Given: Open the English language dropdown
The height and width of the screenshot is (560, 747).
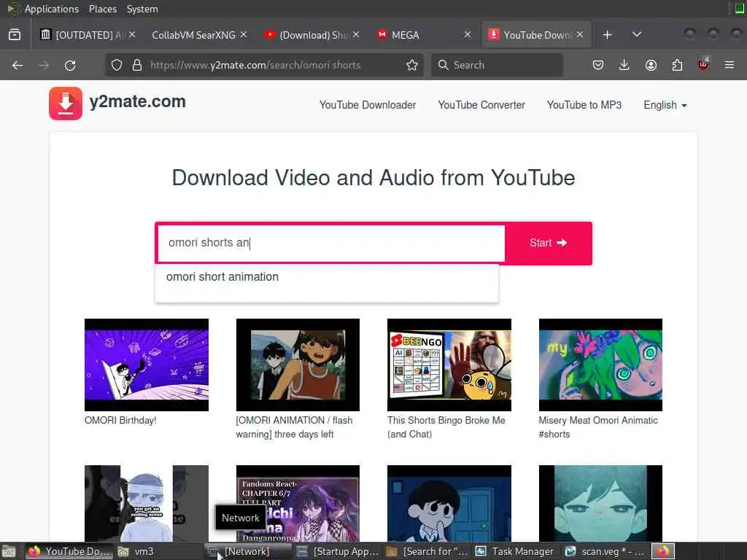Looking at the screenshot, I should tap(665, 105).
